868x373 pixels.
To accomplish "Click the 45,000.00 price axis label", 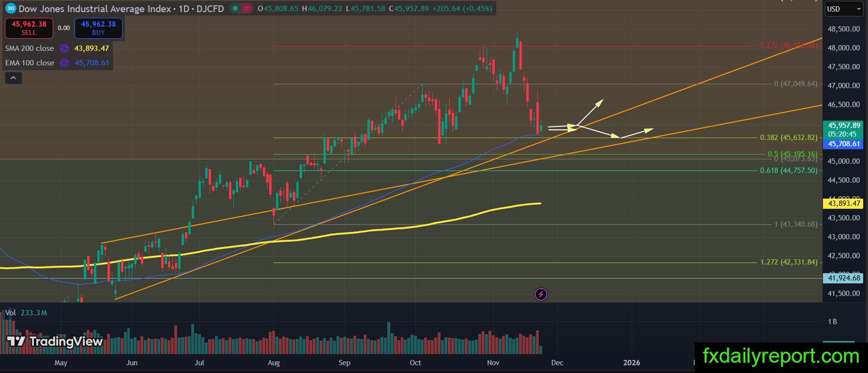I will click(844, 161).
